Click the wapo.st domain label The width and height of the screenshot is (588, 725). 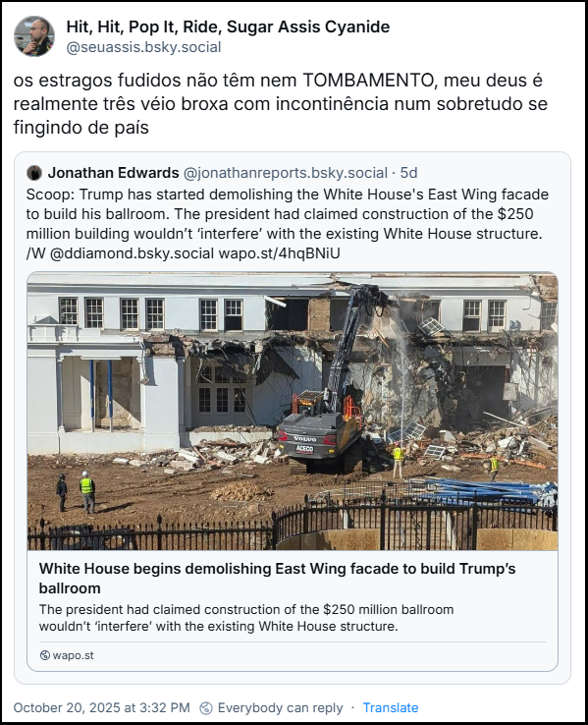pos(73,655)
